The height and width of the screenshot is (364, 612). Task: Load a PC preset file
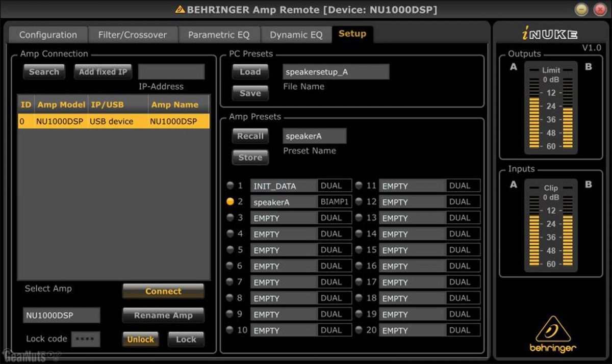point(250,72)
